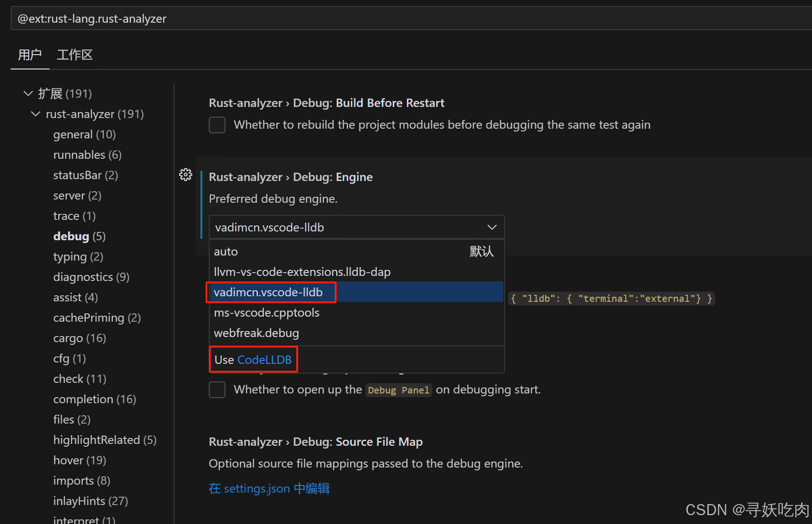Image resolution: width=812 pixels, height=524 pixels.
Task: Click the Preferred debug engine description
Action: (x=273, y=199)
